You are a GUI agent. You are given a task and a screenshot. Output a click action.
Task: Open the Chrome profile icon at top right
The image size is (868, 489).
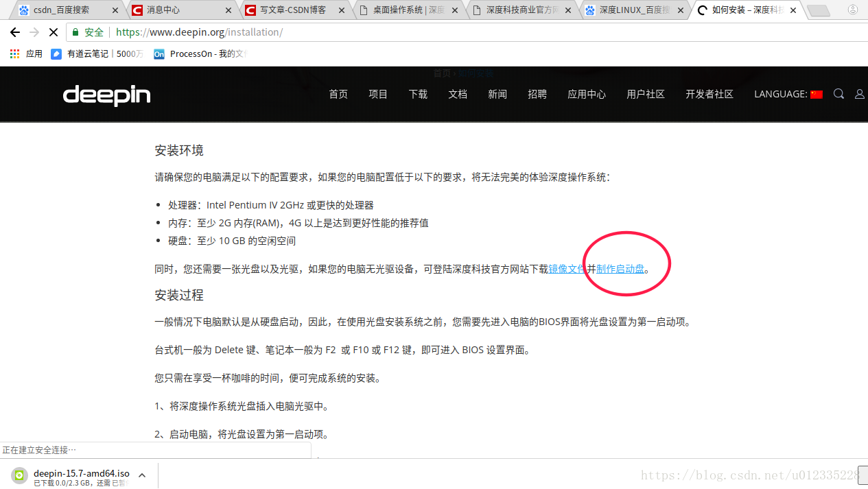(853, 10)
